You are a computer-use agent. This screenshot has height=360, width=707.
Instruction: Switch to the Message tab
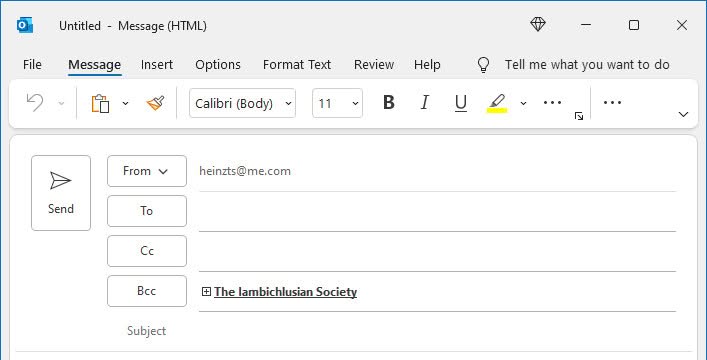tap(95, 65)
